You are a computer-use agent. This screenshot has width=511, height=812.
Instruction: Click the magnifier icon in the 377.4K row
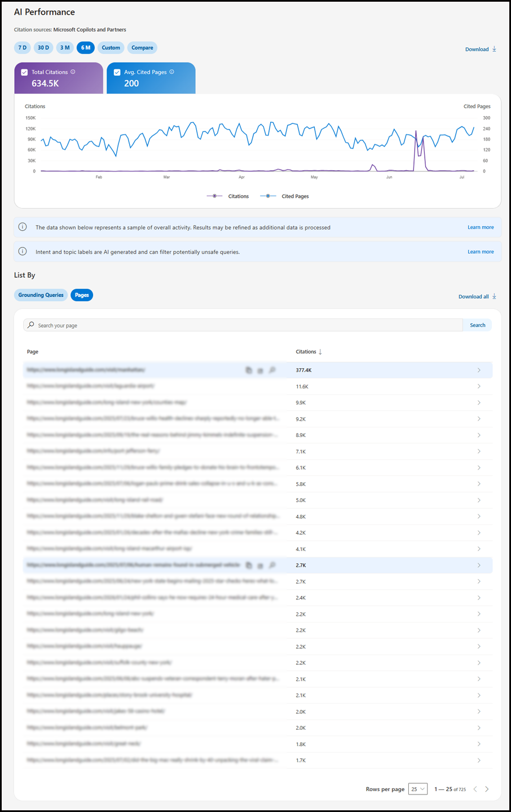pos(272,370)
